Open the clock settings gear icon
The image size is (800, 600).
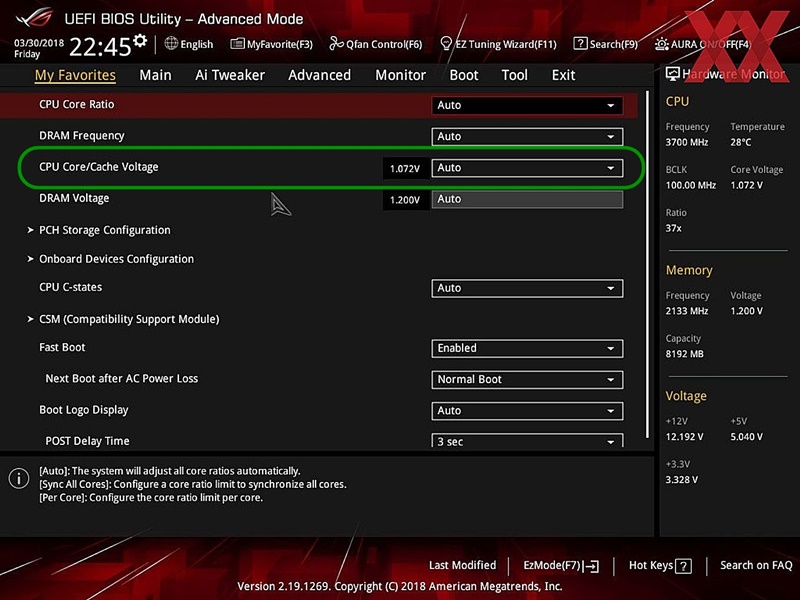(x=140, y=41)
